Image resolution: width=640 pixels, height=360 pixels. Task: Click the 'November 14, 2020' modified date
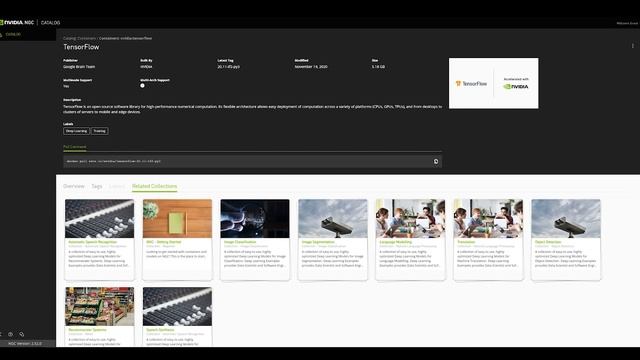pos(311,67)
